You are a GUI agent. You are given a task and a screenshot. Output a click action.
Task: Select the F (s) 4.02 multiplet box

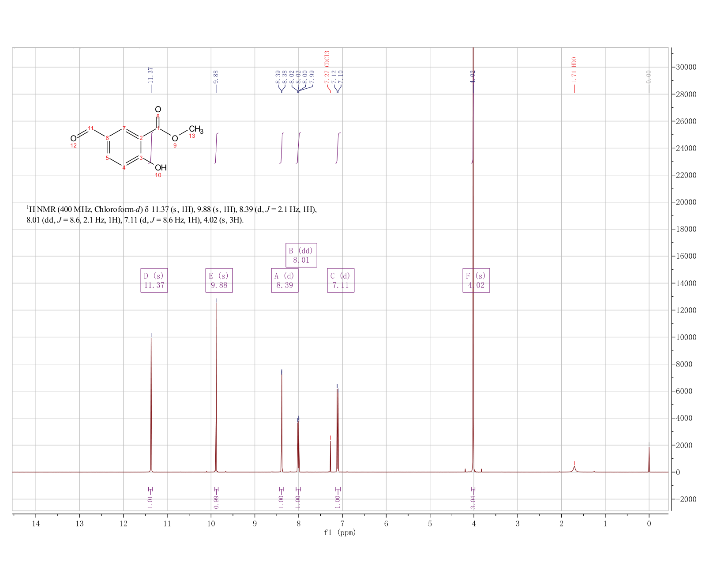[x=476, y=280]
